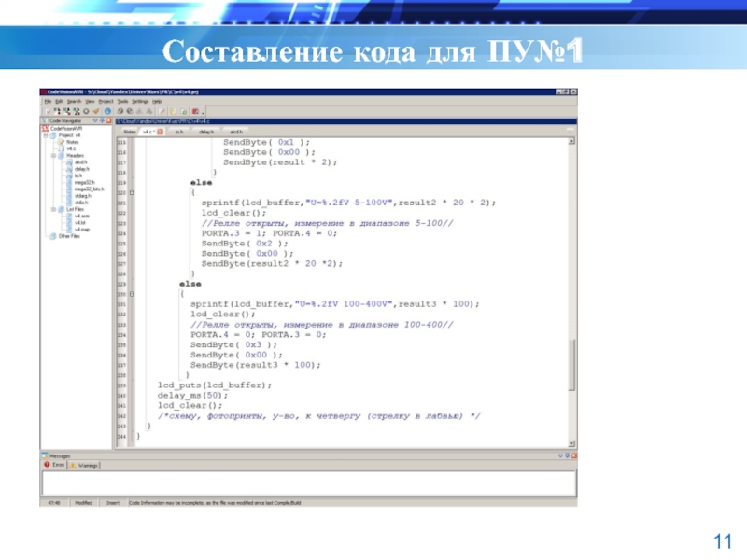Pin the Code Navigator panel
747x560 pixels.
click(x=102, y=121)
